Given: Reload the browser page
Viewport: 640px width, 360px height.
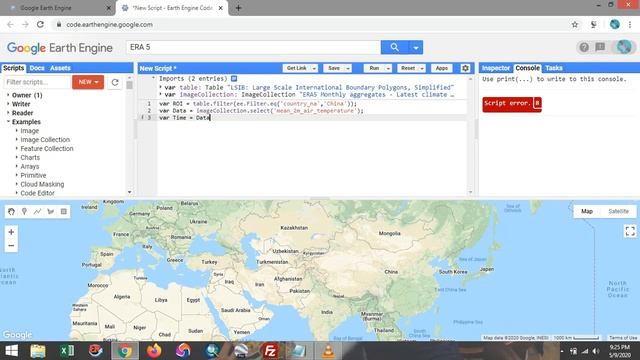Looking at the screenshot, I should coord(40,24).
